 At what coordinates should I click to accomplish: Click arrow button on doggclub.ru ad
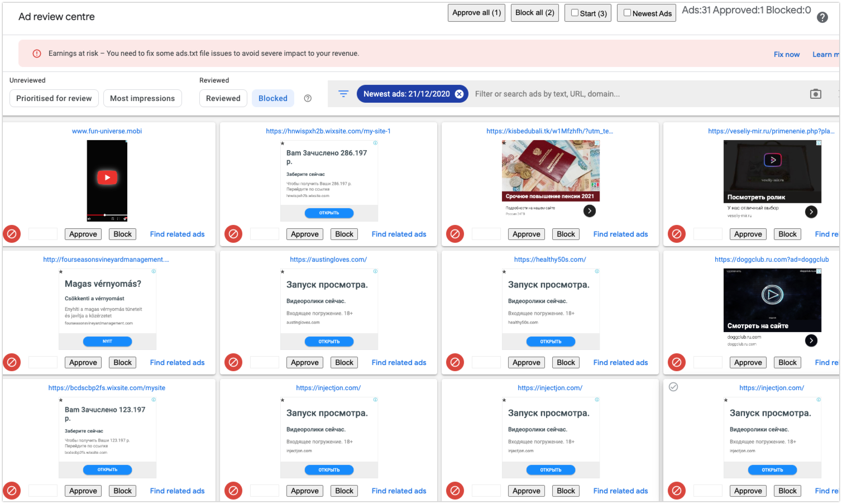811,340
